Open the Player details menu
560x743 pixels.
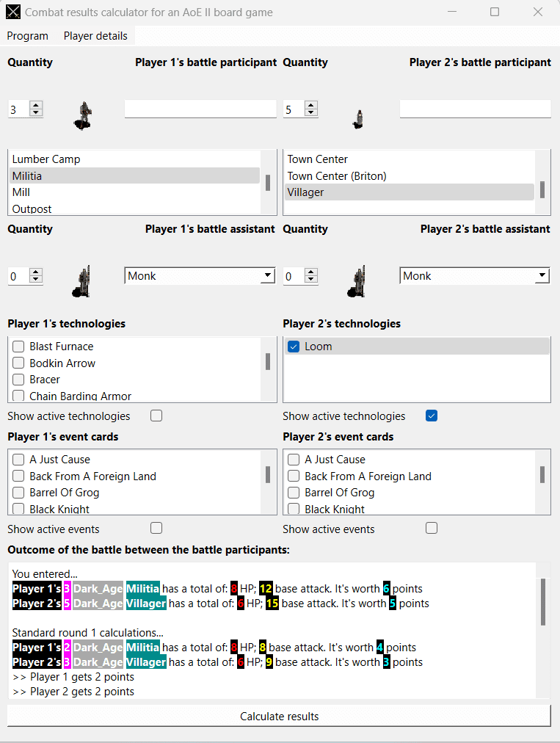tap(95, 35)
